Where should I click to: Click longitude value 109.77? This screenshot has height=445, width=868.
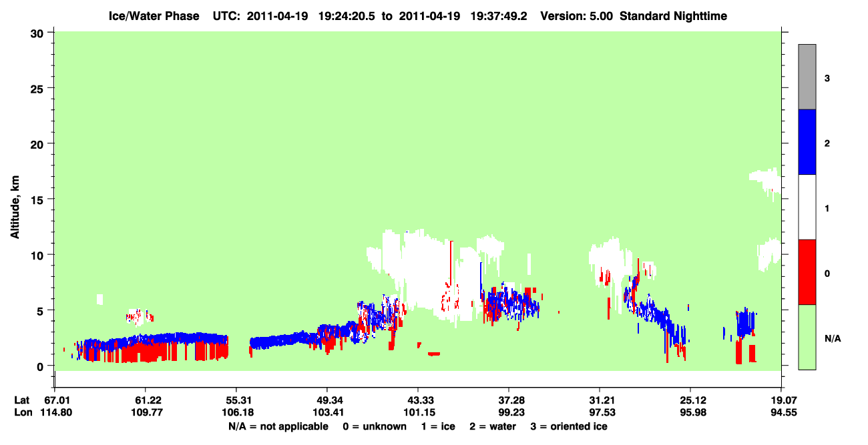point(146,412)
